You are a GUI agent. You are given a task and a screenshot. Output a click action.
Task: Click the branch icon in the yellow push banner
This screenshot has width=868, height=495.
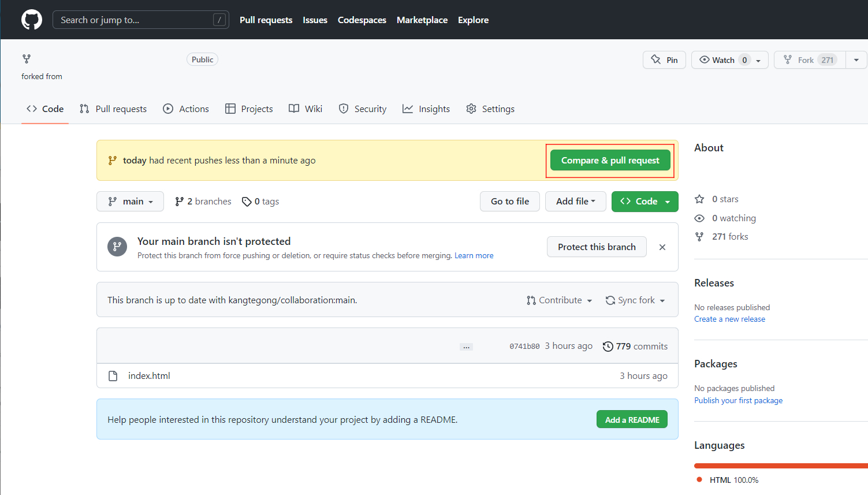pos(113,161)
